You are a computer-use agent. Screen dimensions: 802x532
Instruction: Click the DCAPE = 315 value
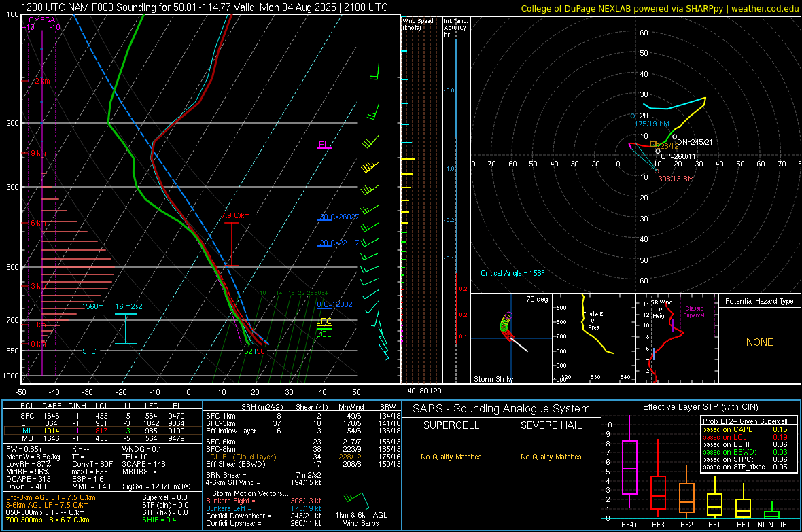[x=28, y=479]
